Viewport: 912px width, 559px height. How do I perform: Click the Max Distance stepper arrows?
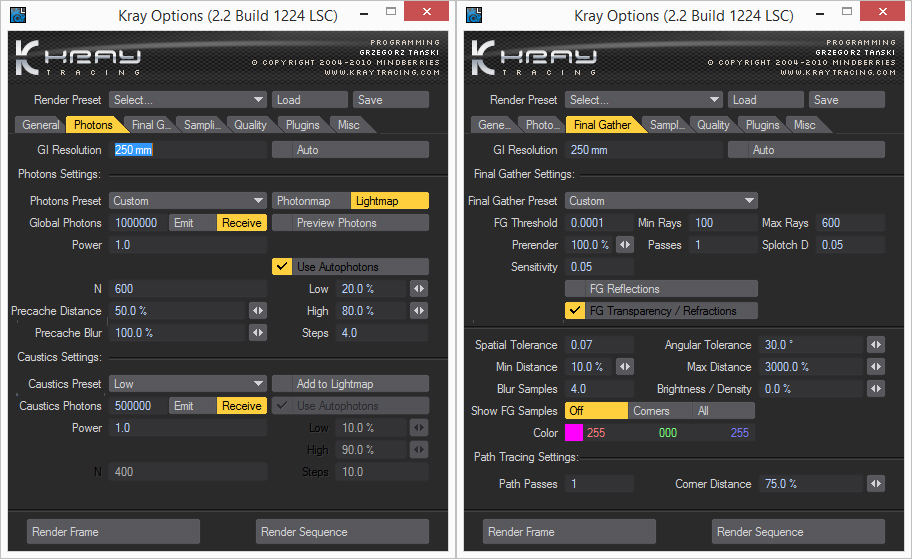click(875, 367)
